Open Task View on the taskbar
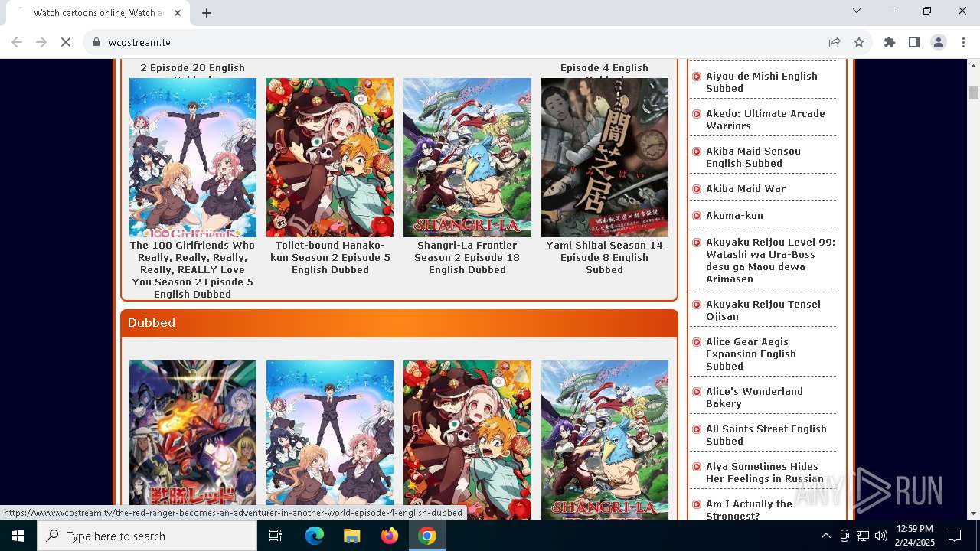 [x=276, y=536]
